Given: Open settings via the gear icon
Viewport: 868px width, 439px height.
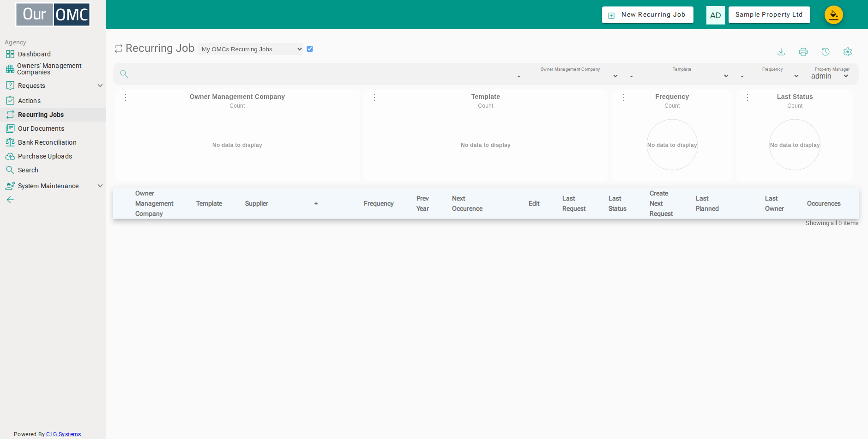Looking at the screenshot, I should click(848, 52).
